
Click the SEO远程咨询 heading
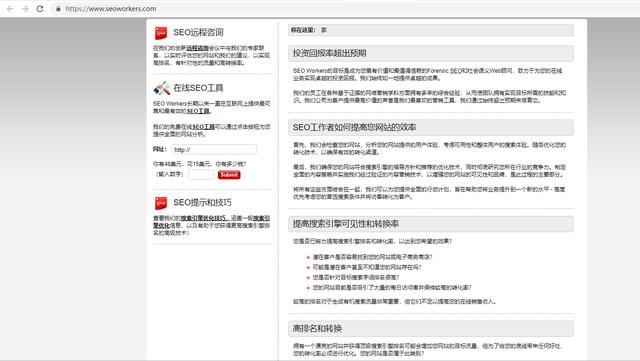coord(198,32)
